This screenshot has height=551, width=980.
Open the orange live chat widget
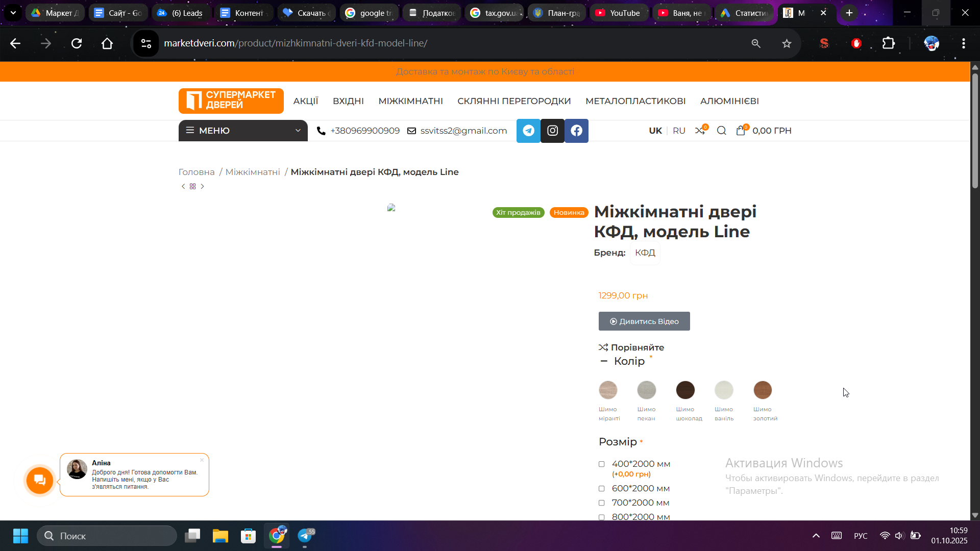coord(40,480)
